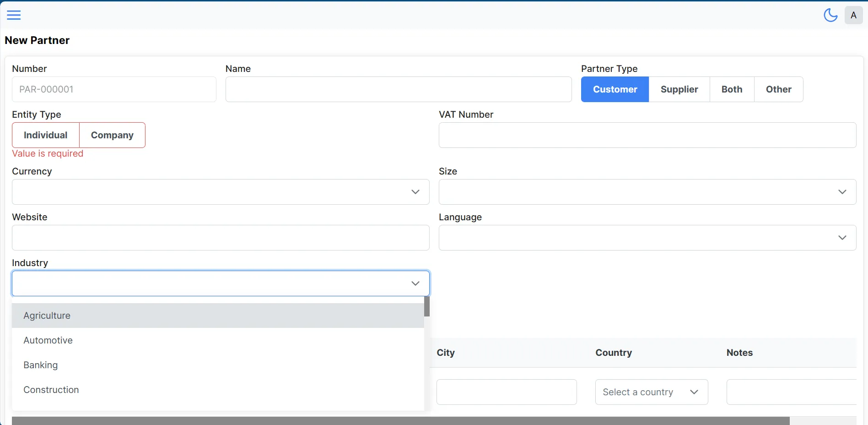Choose Both as partner type
Viewport: 868px width, 425px height.
pyautogui.click(x=732, y=89)
